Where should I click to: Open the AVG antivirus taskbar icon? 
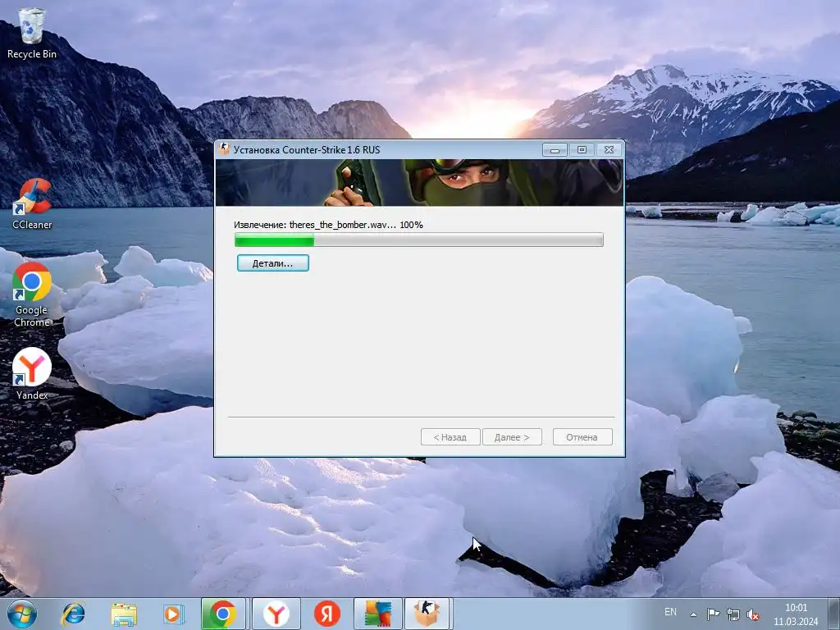[x=377, y=614]
